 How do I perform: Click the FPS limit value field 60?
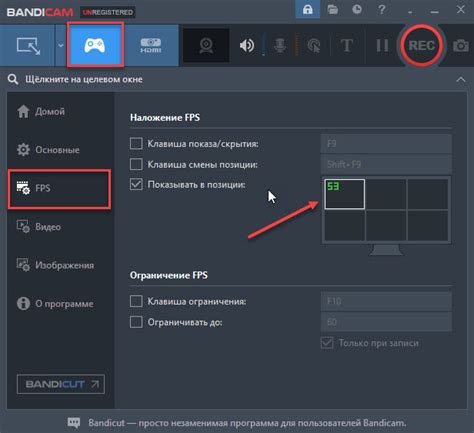(x=386, y=322)
